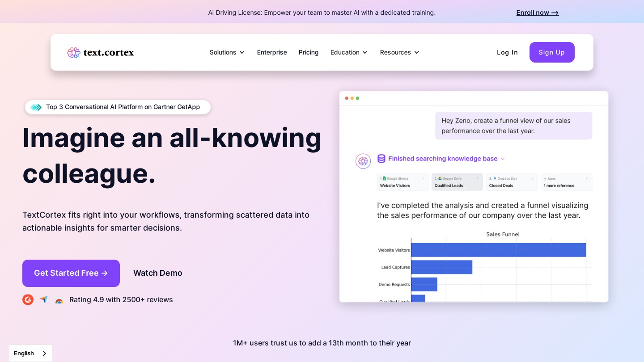Open the three-dot menu on Website Visitors card
Viewport: 644px width, 362px height.
click(x=423, y=179)
